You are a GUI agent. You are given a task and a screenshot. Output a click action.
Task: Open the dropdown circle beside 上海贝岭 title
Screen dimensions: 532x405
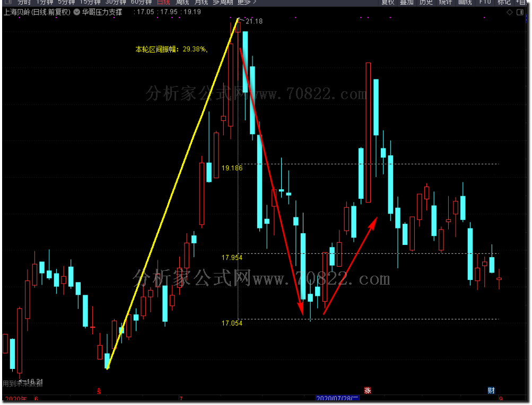[x=77, y=12]
